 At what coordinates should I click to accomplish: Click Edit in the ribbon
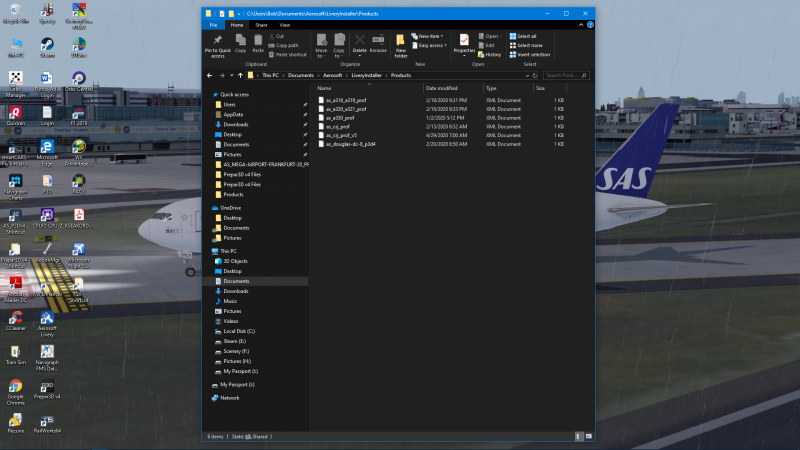click(x=486, y=45)
